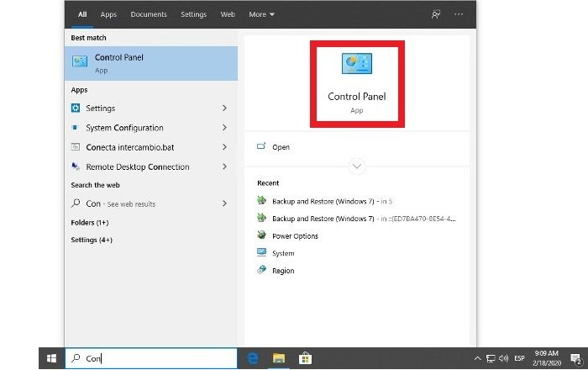Image resolution: width=588 pixels, height=370 pixels.
Task: Switch to the Settings tab
Action: coord(193,14)
